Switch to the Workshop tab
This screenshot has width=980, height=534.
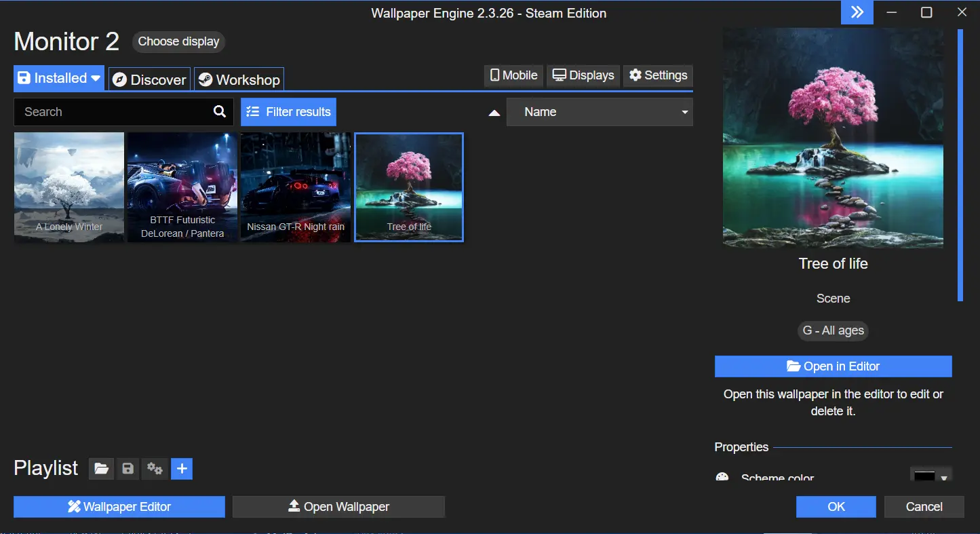point(239,79)
